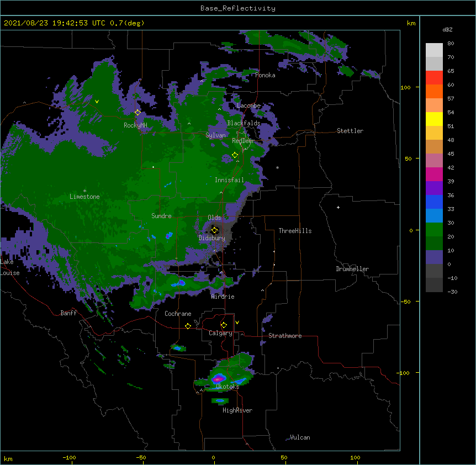Pick the magenta swatch in the dBZ legend
This screenshot has height=465, width=476.
tap(434, 174)
